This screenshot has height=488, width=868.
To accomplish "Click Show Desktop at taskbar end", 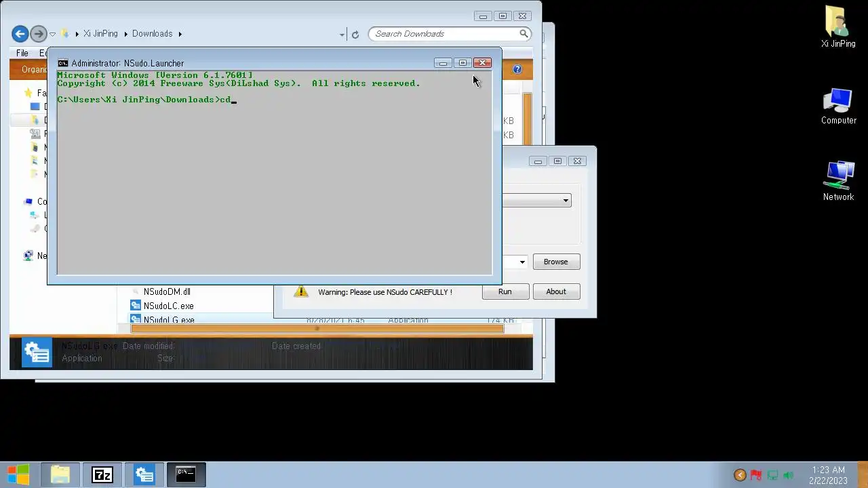I will pyautogui.click(x=863, y=474).
